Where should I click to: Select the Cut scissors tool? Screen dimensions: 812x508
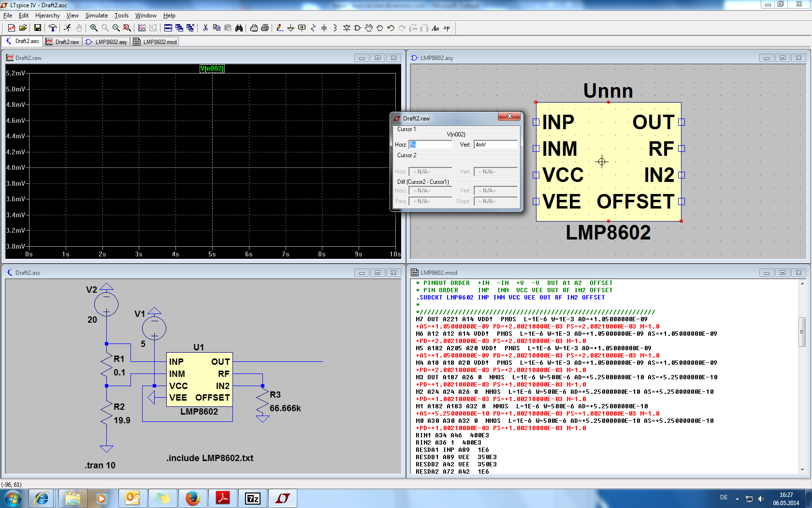pyautogui.click(x=205, y=28)
